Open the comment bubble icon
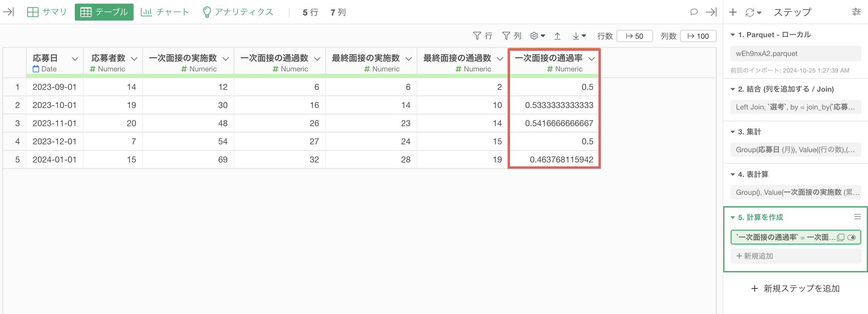The image size is (868, 314). (x=694, y=12)
